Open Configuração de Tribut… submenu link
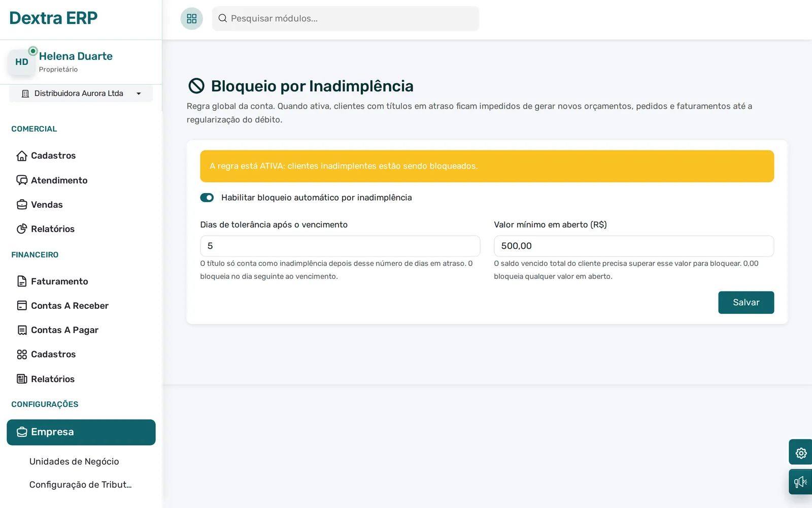 80,485
